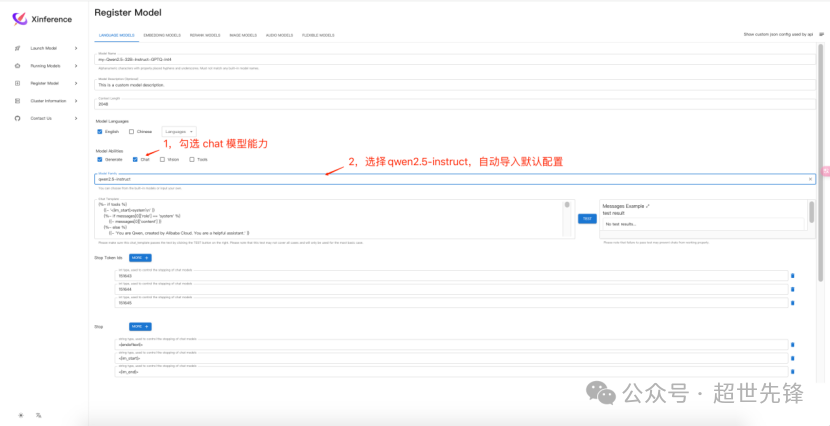The width and height of the screenshot is (830, 426).
Task: Expand Cluster Information with its chevron
Action: click(76, 101)
